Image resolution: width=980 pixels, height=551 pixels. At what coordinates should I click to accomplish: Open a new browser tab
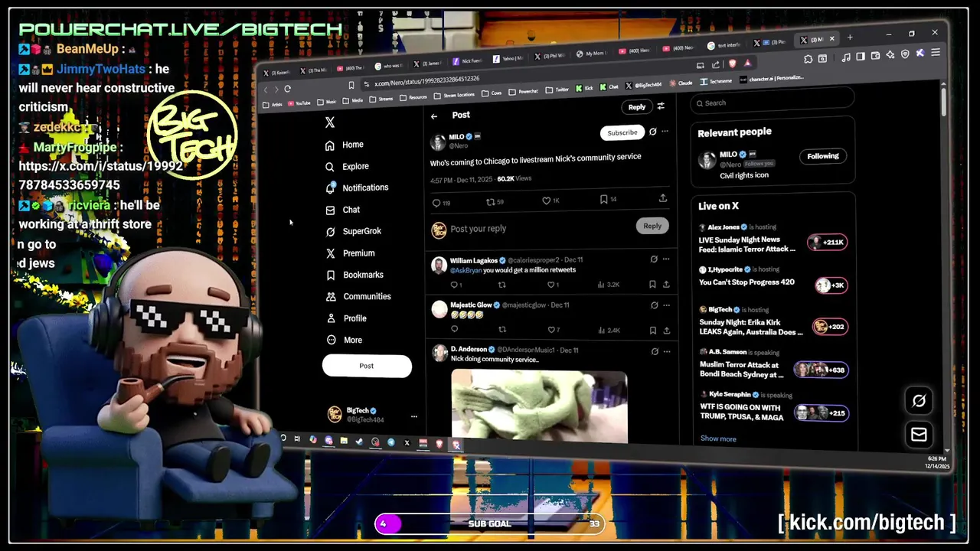pos(850,37)
